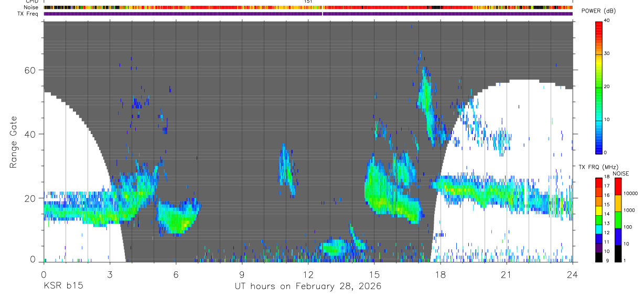Click the 40 label on POWER color bar
Screen dimensions: 644x297
tap(607, 21)
